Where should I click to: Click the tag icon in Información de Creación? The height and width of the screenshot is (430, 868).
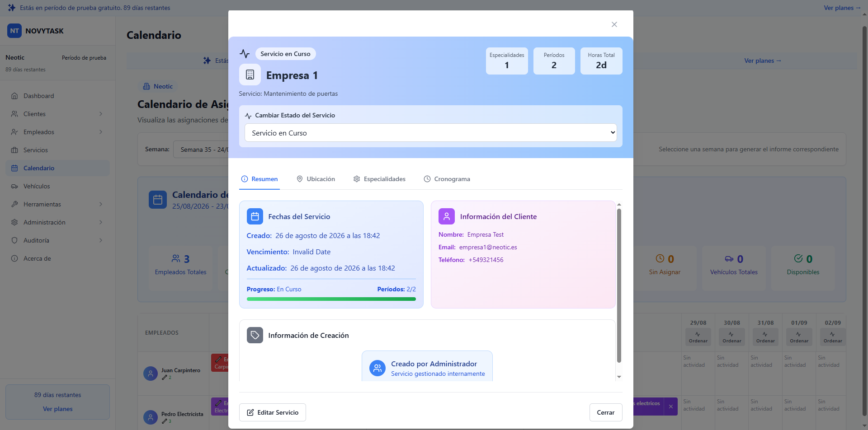[255, 335]
